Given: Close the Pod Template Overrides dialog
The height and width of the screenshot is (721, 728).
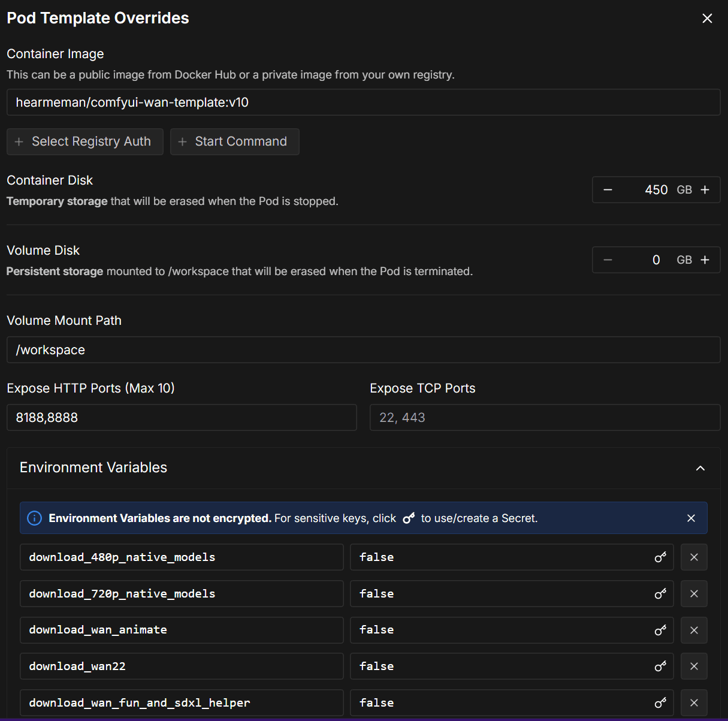Looking at the screenshot, I should (x=707, y=19).
